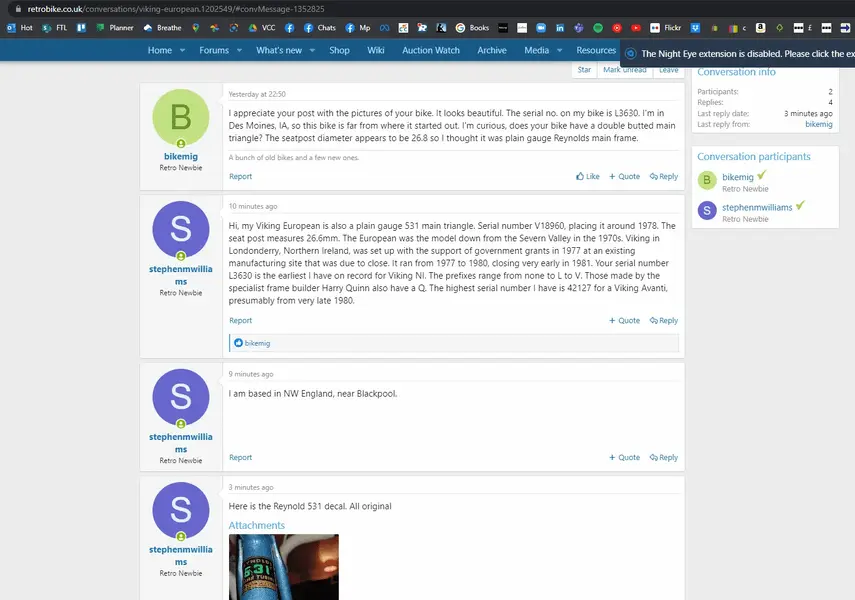Click stephenmwilliams avatar on 10 minutes ago post

(x=180, y=229)
